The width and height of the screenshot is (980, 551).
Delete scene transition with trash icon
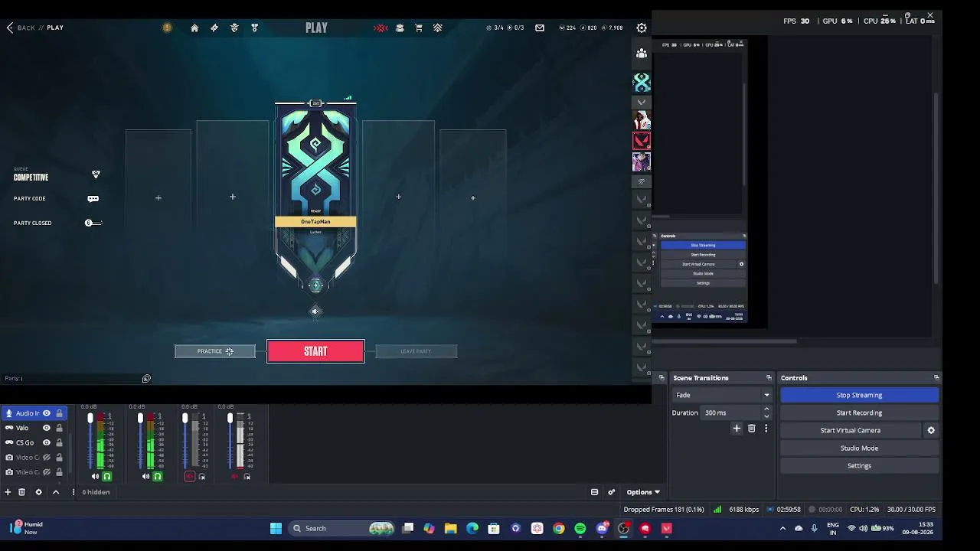tap(751, 429)
